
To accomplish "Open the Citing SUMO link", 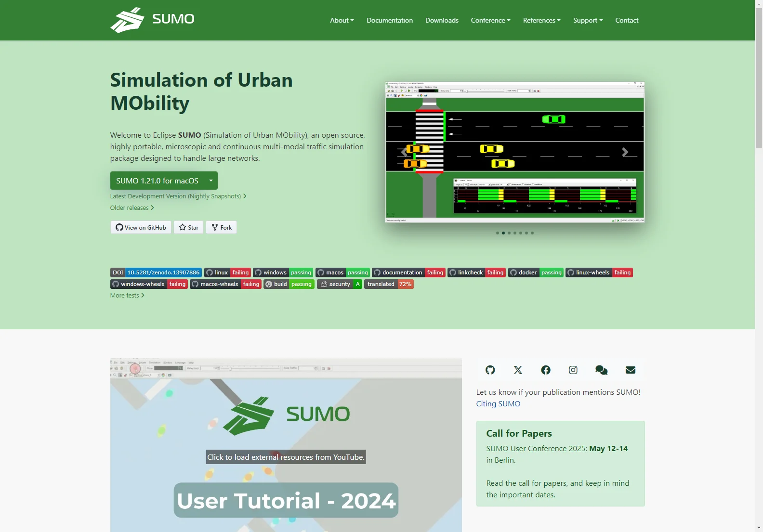I will pos(498,403).
